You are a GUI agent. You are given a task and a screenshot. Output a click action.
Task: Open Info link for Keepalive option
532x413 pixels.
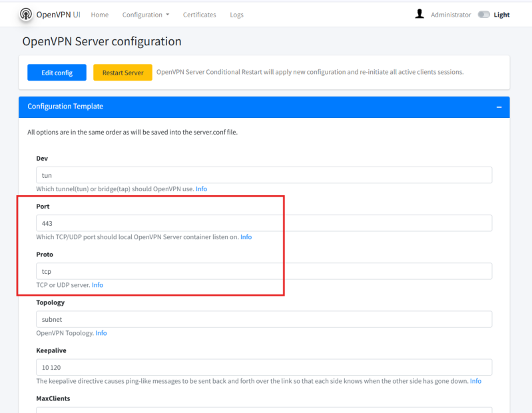[475, 381]
